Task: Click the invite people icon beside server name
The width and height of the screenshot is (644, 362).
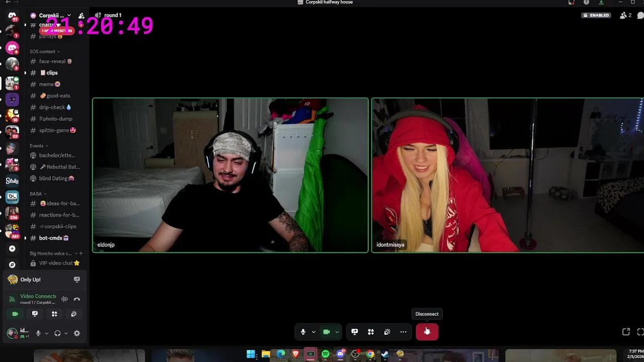Action: [x=82, y=16]
